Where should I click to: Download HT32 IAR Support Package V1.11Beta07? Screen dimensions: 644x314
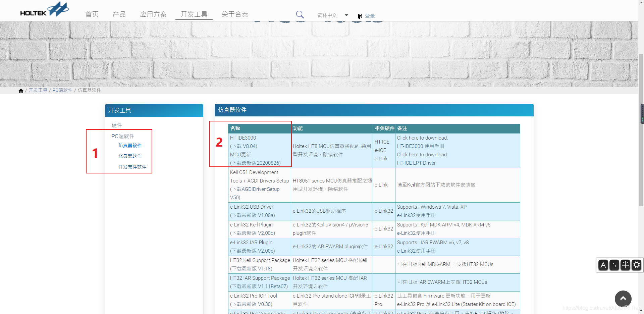click(x=259, y=286)
